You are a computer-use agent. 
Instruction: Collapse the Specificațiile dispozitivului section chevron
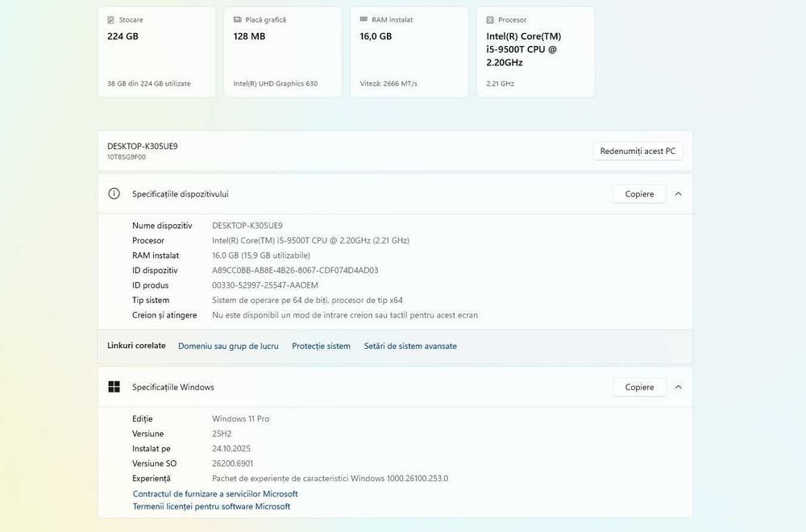click(678, 194)
